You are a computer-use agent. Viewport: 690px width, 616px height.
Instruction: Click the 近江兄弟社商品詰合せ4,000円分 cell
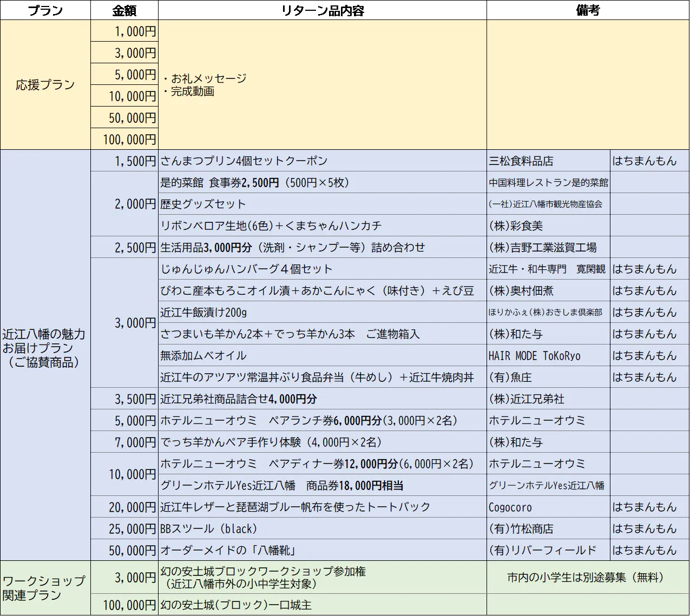[323, 399]
